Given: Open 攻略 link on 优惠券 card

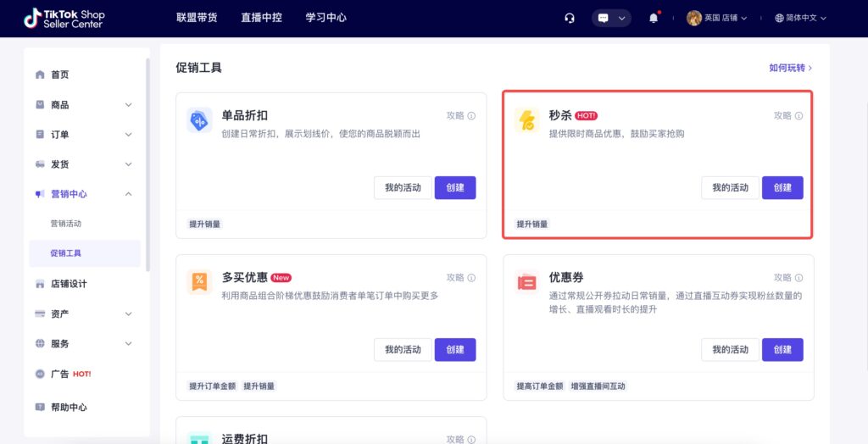Looking at the screenshot, I should coord(782,277).
